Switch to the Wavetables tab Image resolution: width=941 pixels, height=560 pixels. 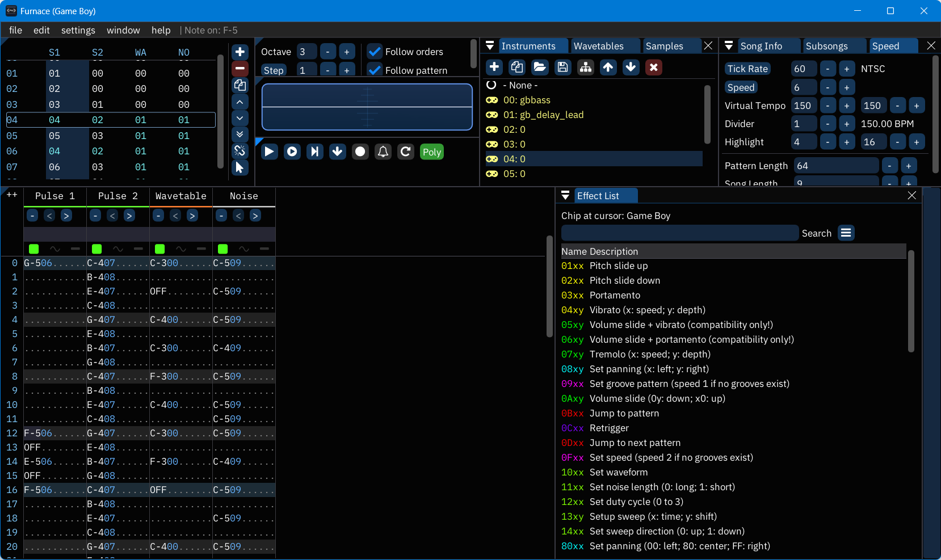point(598,46)
